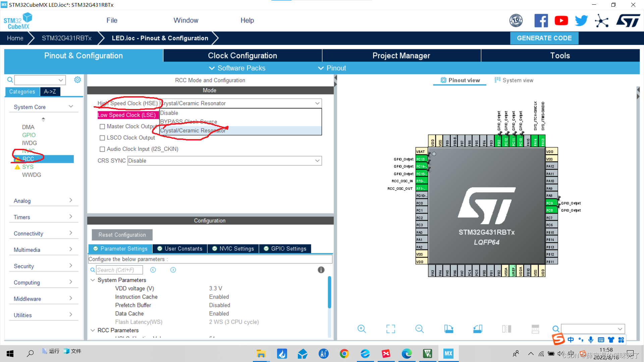
Task: Click the Search (Ctrl+F) input field
Action: 120,270
